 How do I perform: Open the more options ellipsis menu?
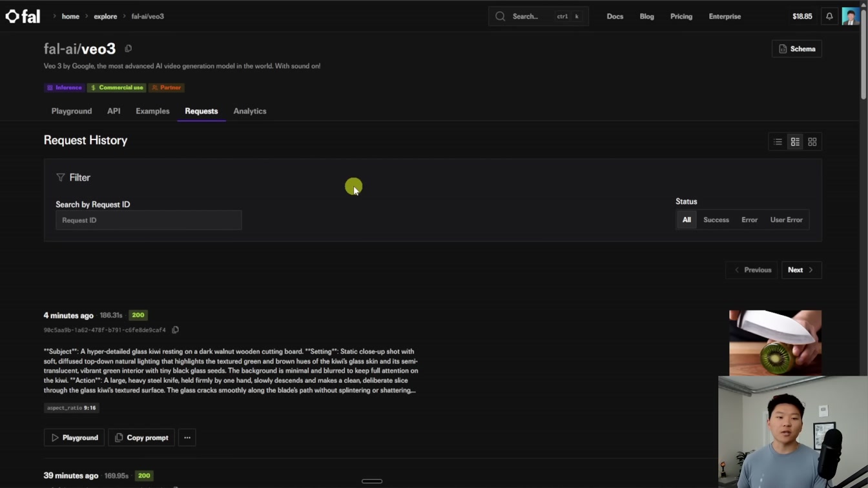coord(187,438)
